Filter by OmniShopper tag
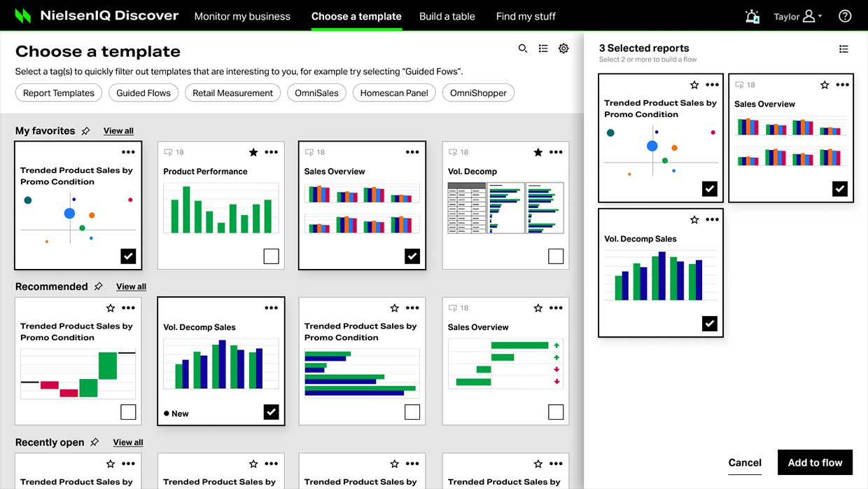The height and width of the screenshot is (489, 868). (x=478, y=92)
